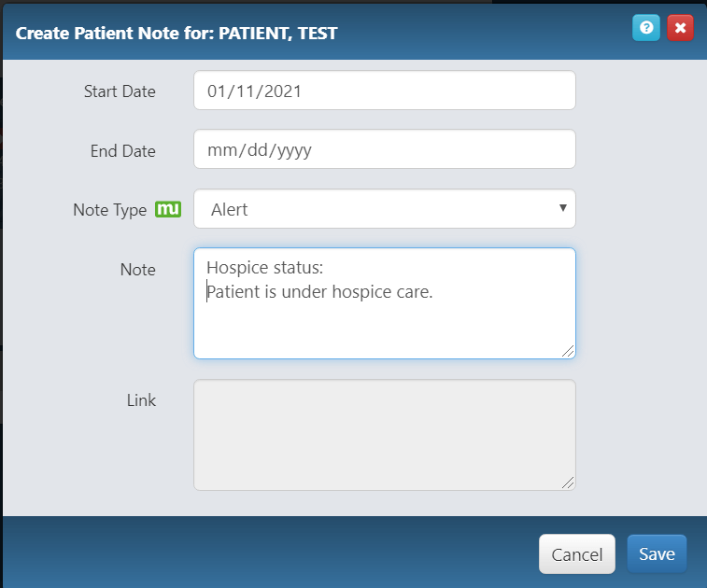Click the Link field label

pyautogui.click(x=141, y=400)
